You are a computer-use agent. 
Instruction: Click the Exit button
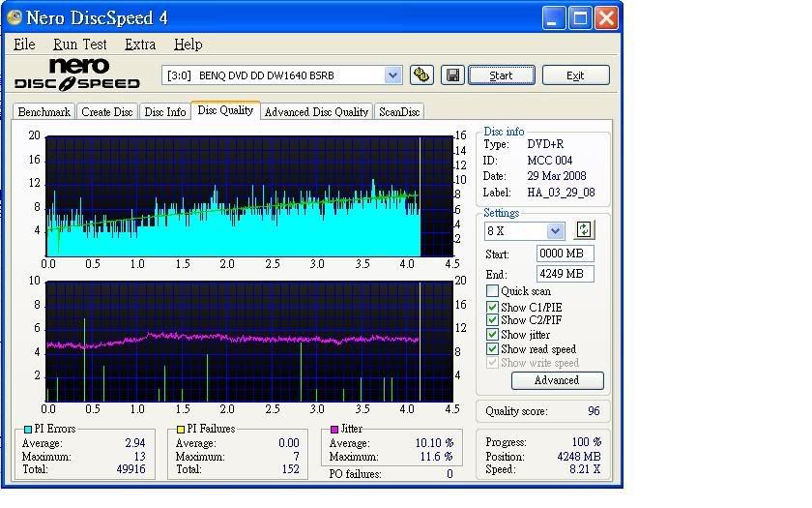tap(575, 75)
